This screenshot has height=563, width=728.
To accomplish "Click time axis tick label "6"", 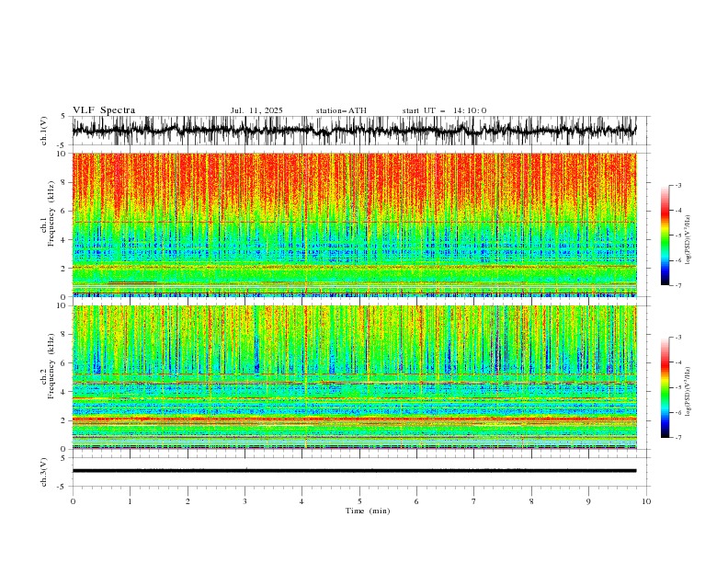I will coord(417,501).
